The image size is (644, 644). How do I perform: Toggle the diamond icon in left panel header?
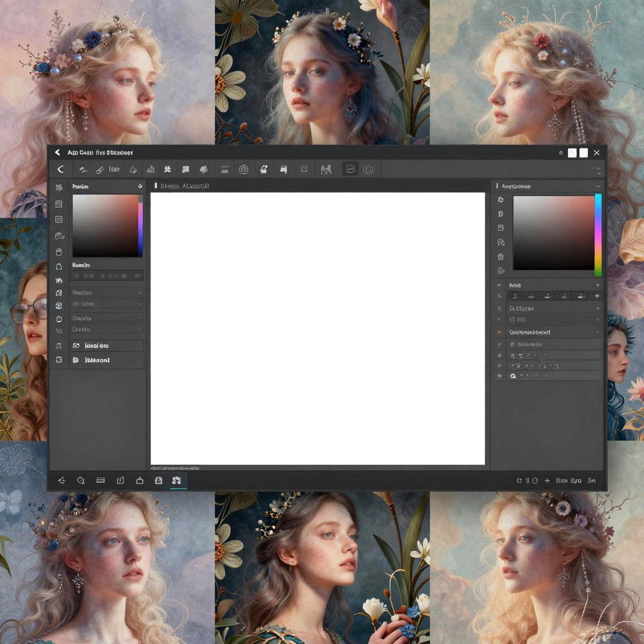click(140, 187)
